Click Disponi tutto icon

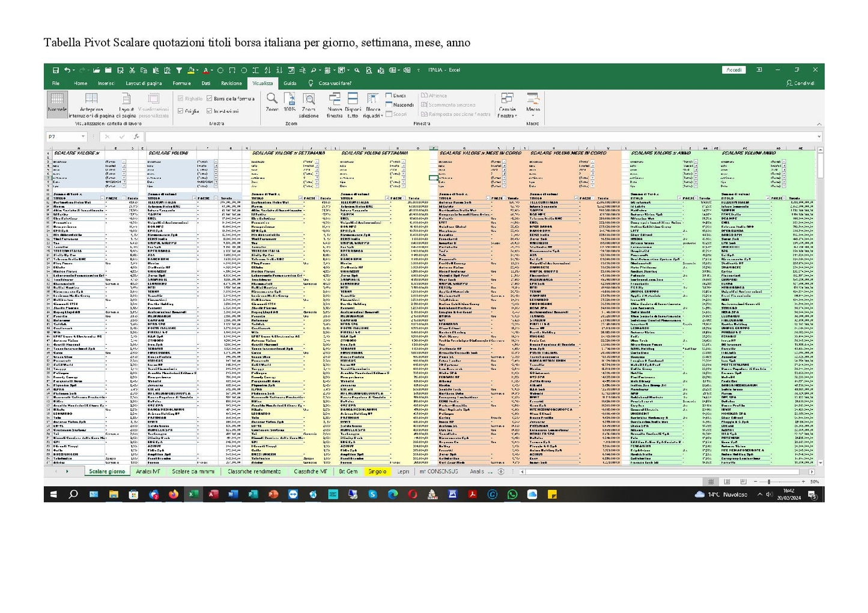point(353,104)
